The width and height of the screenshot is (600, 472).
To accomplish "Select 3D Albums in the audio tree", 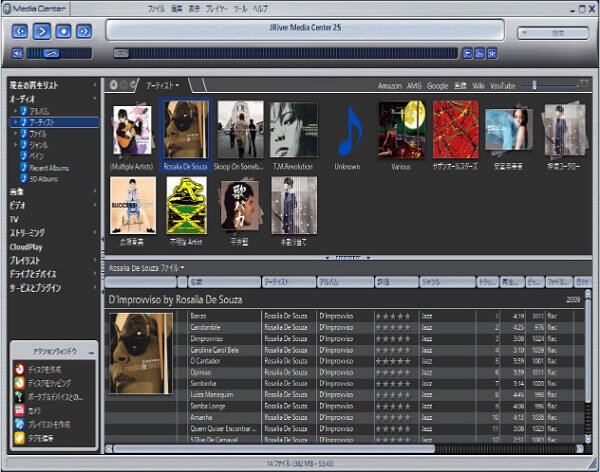I will (44, 179).
